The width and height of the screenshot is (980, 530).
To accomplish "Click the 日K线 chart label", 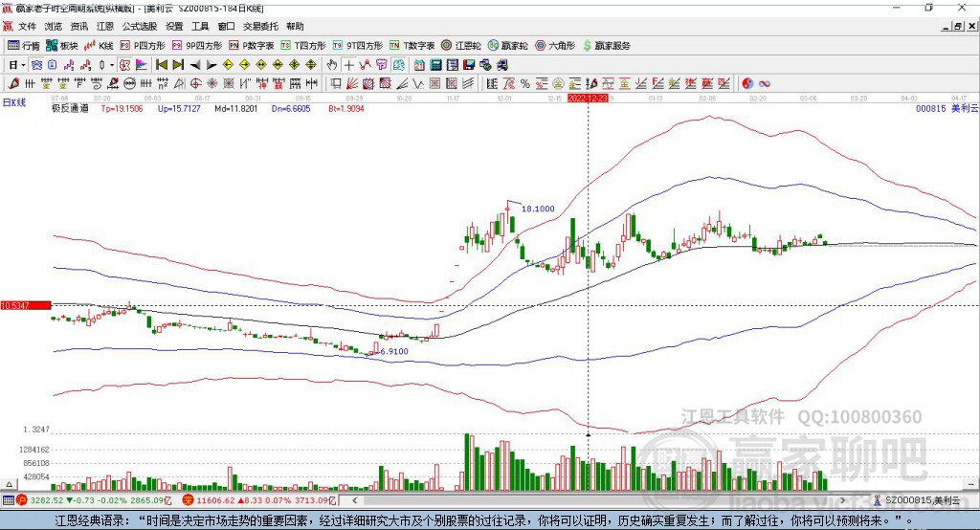I will (x=14, y=102).
